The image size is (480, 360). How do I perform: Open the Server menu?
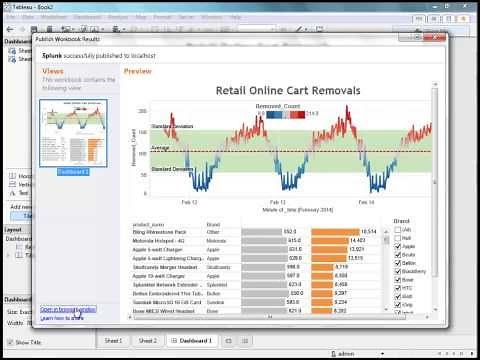[x=186, y=17]
